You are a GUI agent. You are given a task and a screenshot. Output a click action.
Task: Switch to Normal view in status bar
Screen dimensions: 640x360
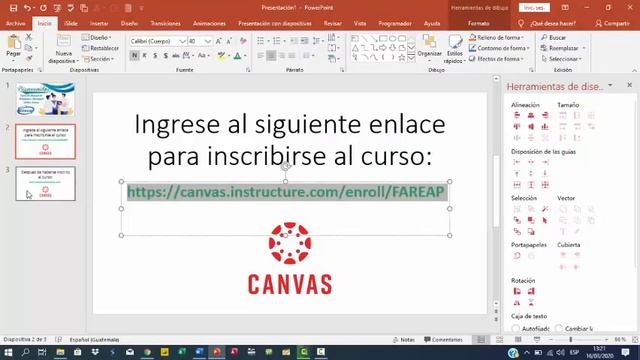tap(482, 340)
